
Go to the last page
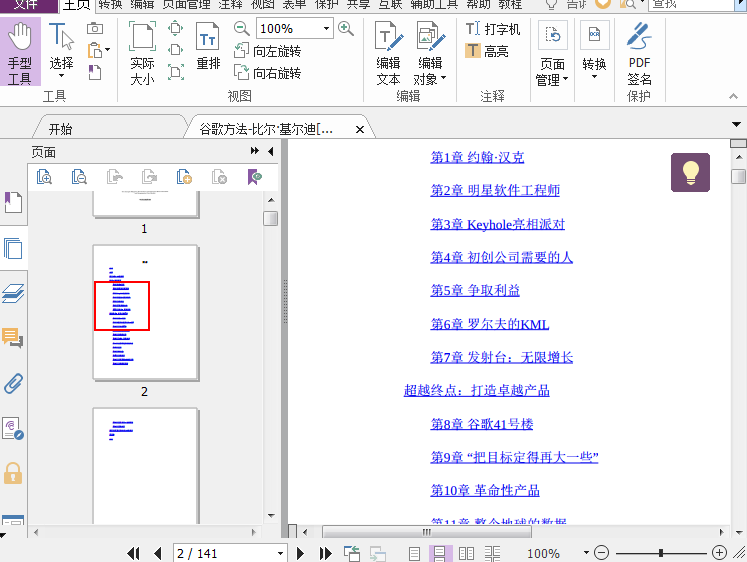click(326, 553)
